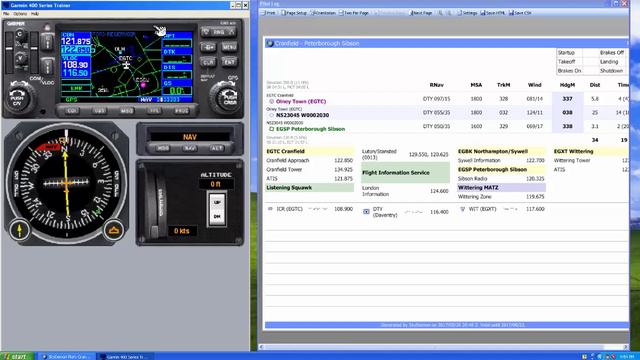Switch to the Garmin 400 Series taskbar item

click(x=126, y=356)
